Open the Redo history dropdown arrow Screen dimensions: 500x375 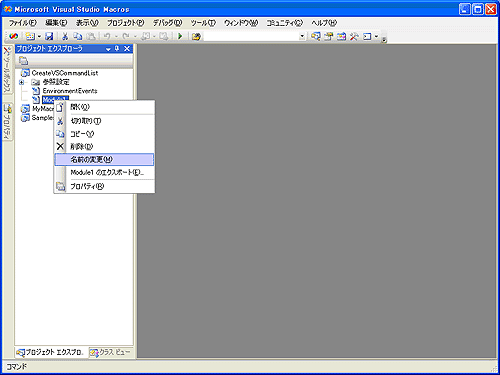point(135,36)
